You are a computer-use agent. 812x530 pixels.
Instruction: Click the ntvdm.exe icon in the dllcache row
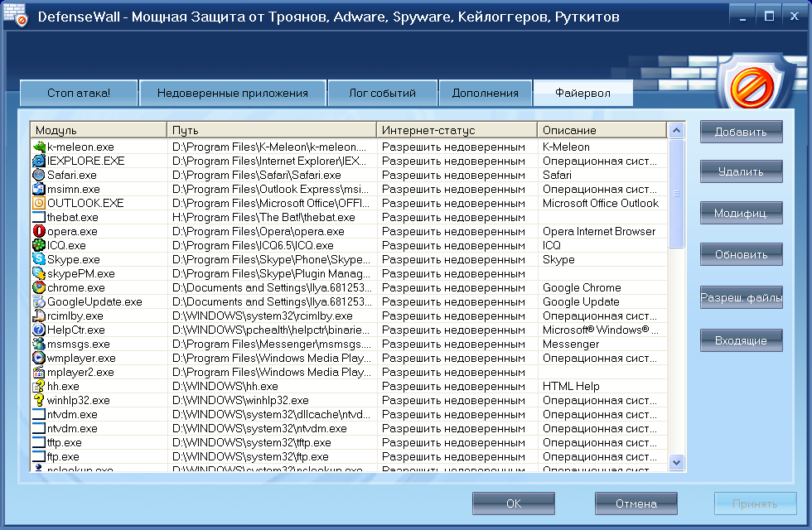coord(39,414)
